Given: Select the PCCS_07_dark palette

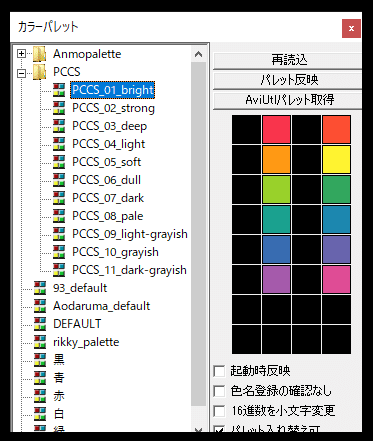Looking at the screenshot, I should click(108, 198).
